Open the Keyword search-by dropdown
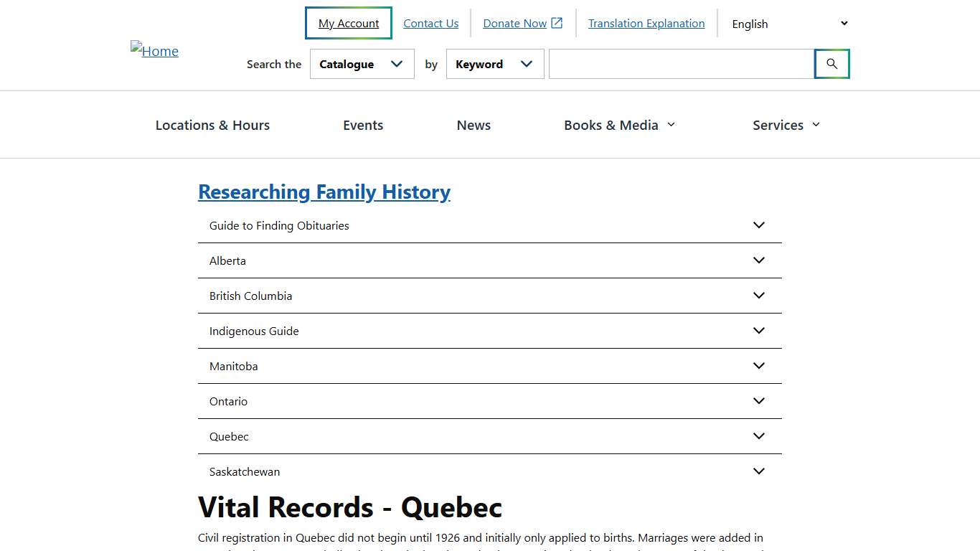The image size is (980, 551). [495, 64]
